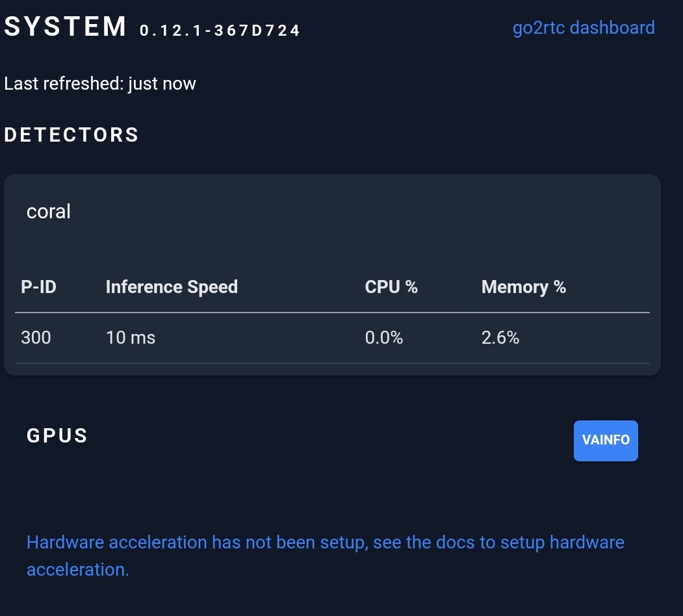Click the Last refreshed status text
This screenshot has height=616, width=683.
(100, 83)
